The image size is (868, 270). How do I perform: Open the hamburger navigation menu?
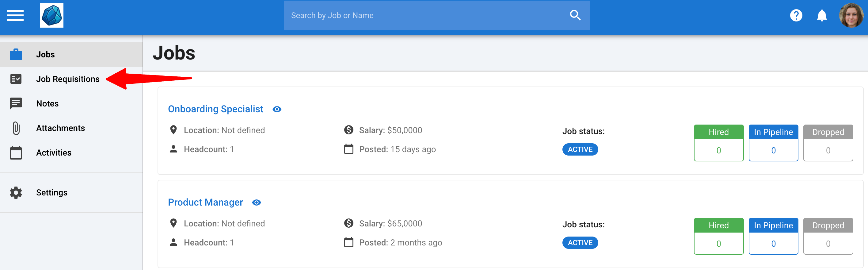tap(15, 16)
